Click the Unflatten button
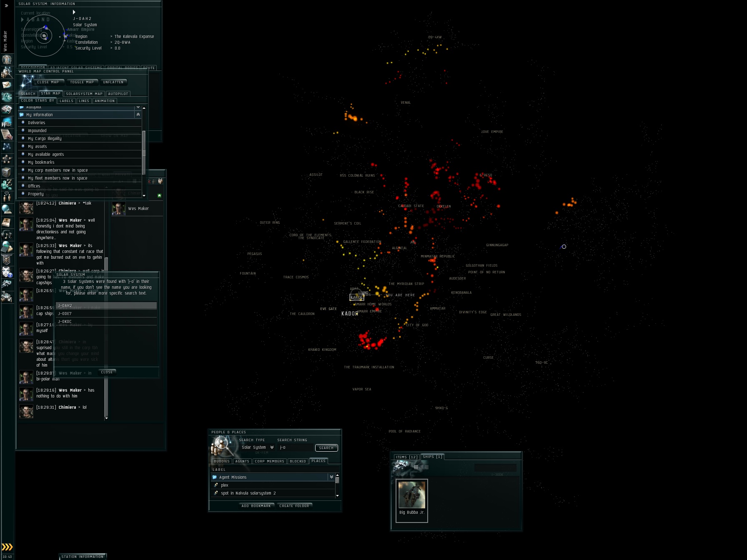 point(113,82)
